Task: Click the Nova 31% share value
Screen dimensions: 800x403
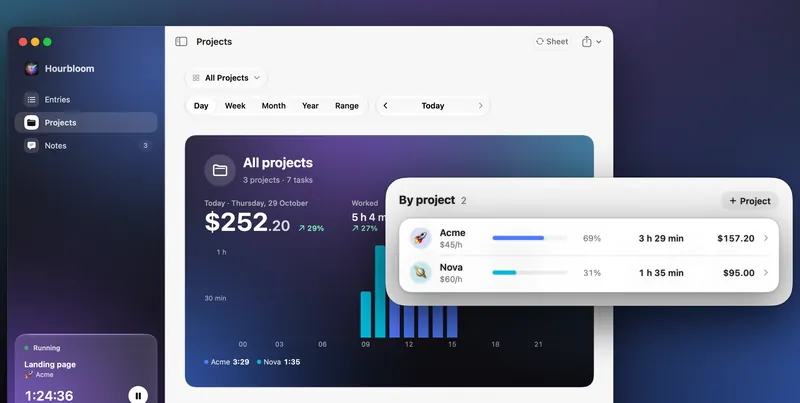Action: coord(592,273)
